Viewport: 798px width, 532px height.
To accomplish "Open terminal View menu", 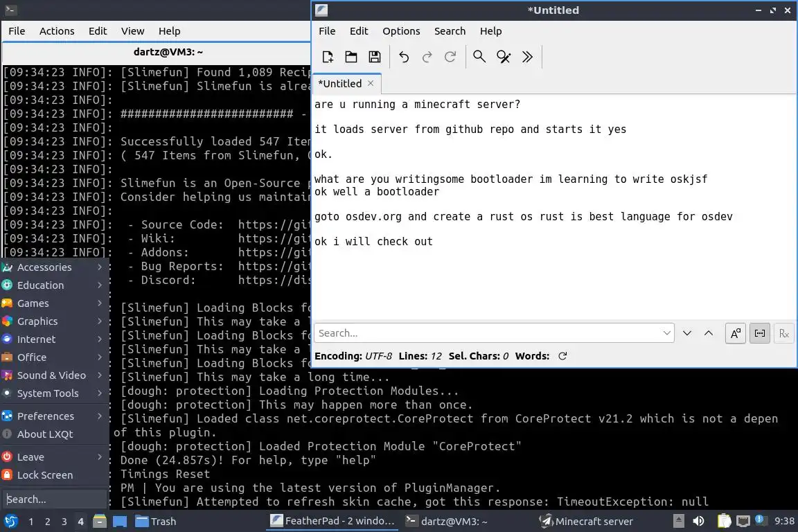I will 132,31.
